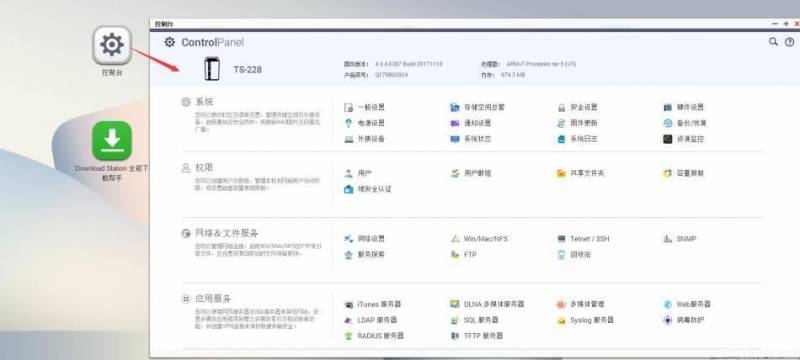Viewport: 800px width, 360px height.
Task: Open Win/Mac/NFS file service settings
Action: 480,239
